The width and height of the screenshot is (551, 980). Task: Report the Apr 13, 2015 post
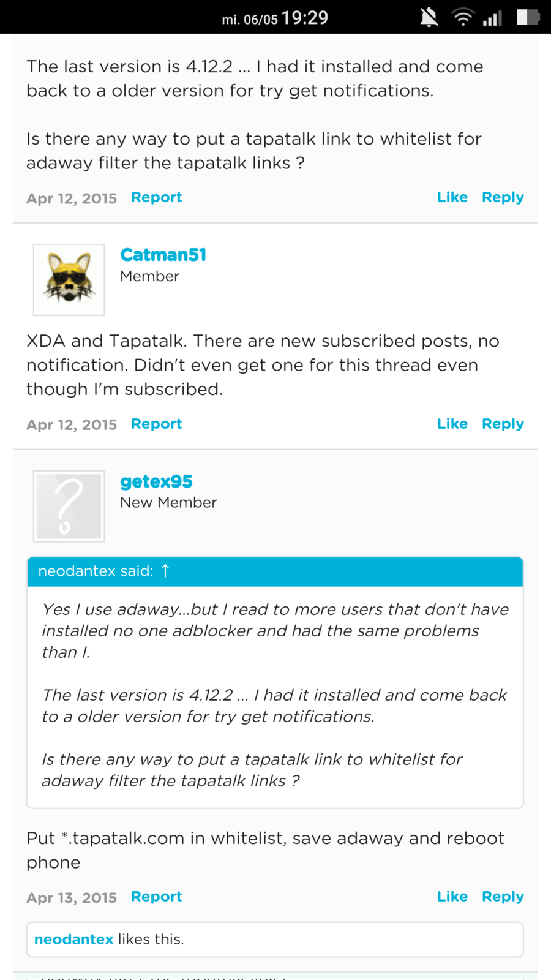tap(156, 897)
